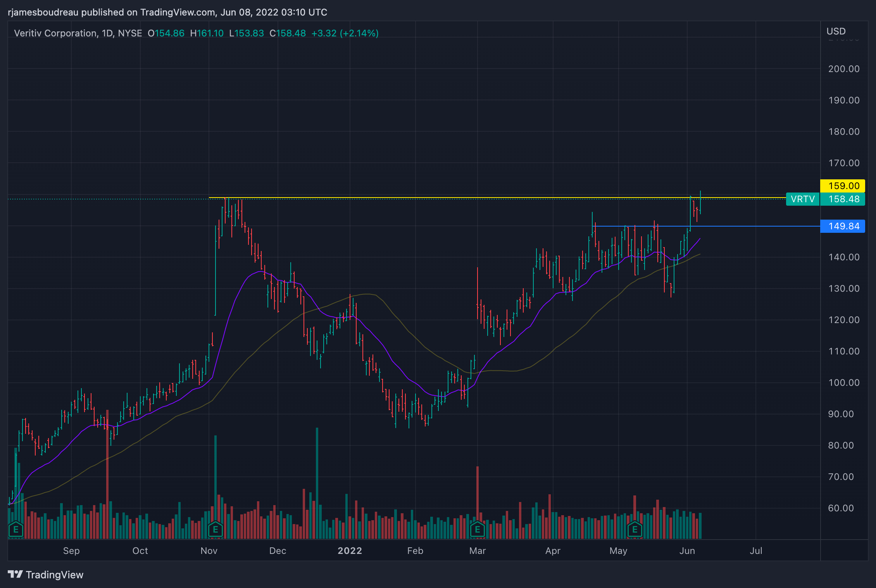Click the VRTV ticker tag on price line
Screen dimensions: 876x588
click(802, 199)
